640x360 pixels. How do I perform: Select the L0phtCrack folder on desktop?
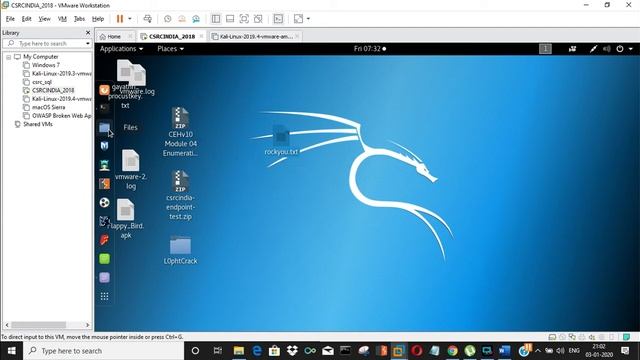coord(180,250)
